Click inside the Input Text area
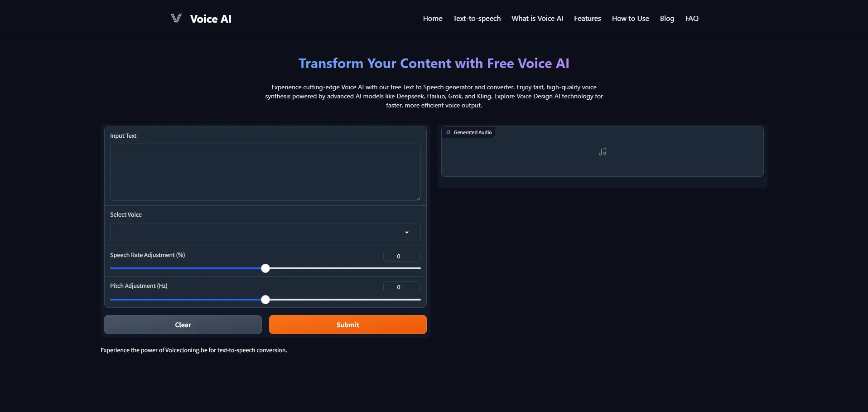The width and height of the screenshot is (868, 412). tap(265, 172)
